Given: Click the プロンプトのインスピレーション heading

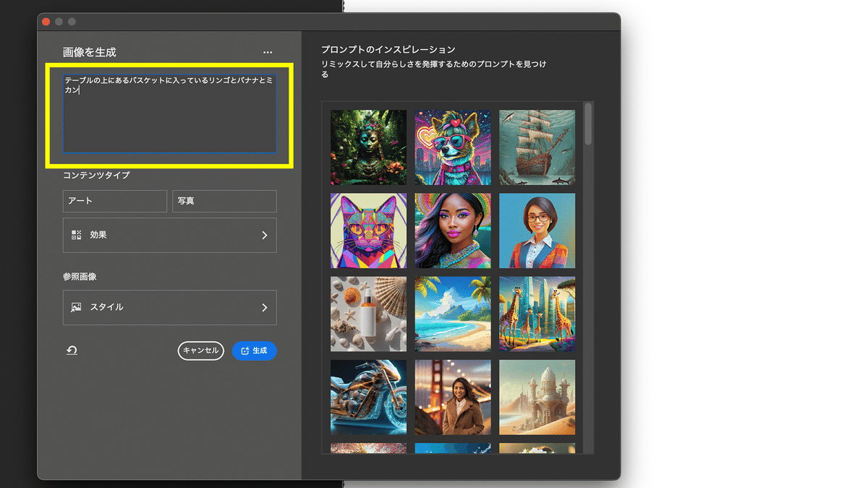Looking at the screenshot, I should pos(388,49).
